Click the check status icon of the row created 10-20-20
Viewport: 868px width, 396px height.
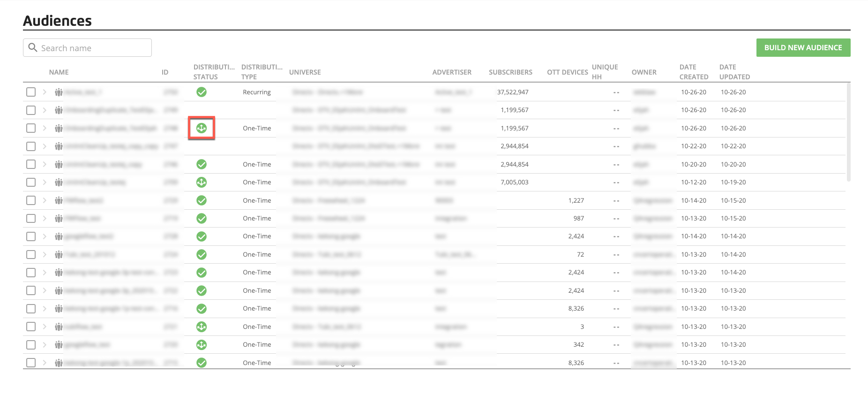coord(202,164)
